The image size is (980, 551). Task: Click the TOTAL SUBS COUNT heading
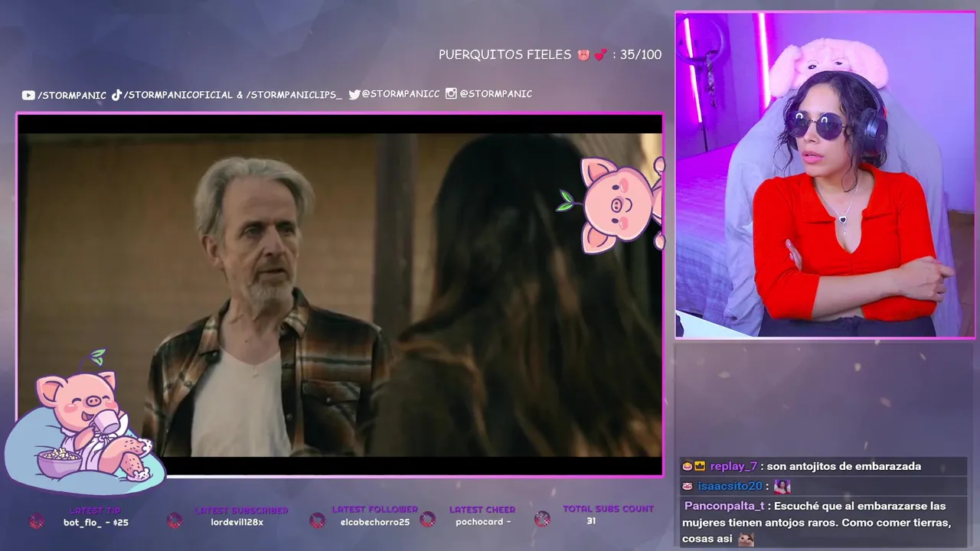pos(609,509)
